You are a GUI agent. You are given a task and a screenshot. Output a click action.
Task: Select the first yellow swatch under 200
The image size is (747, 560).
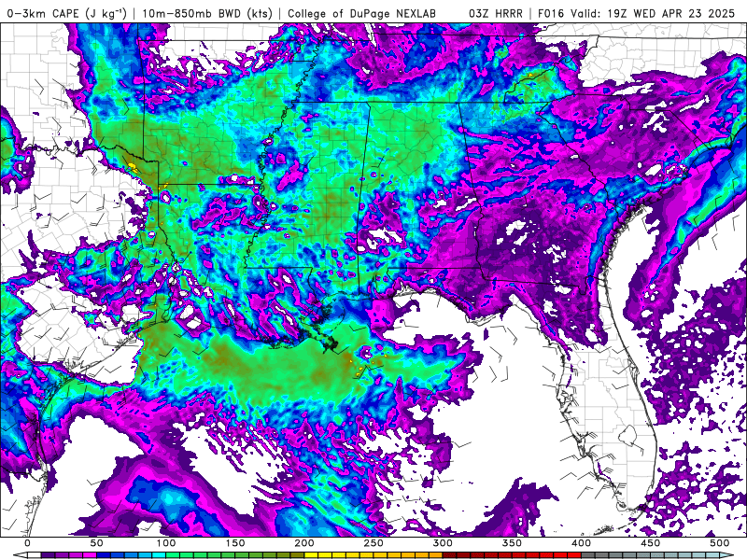[311, 554]
